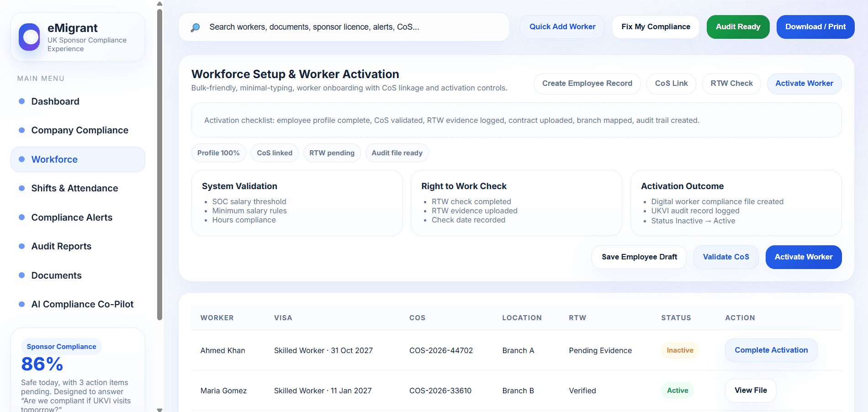868x412 pixels.
Task: Click the 86% sponsor compliance score
Action: click(x=42, y=364)
